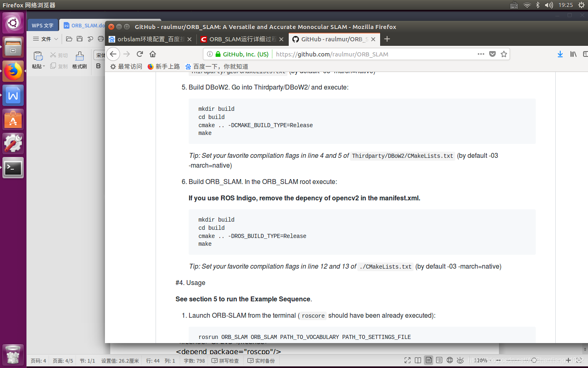The width and height of the screenshot is (588, 368).
Task: Click WPS copy (复制) button
Action: (x=59, y=66)
